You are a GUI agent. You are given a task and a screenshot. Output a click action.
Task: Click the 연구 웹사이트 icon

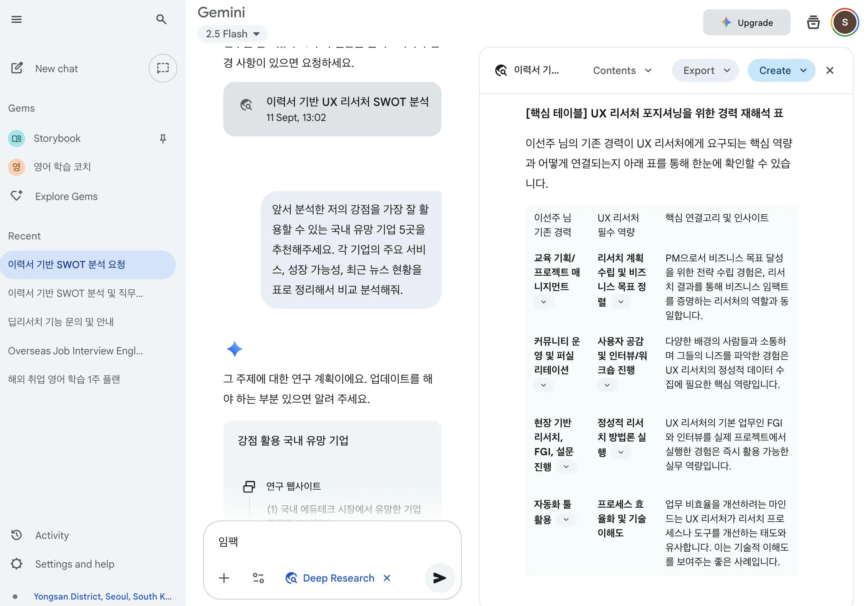tap(249, 486)
